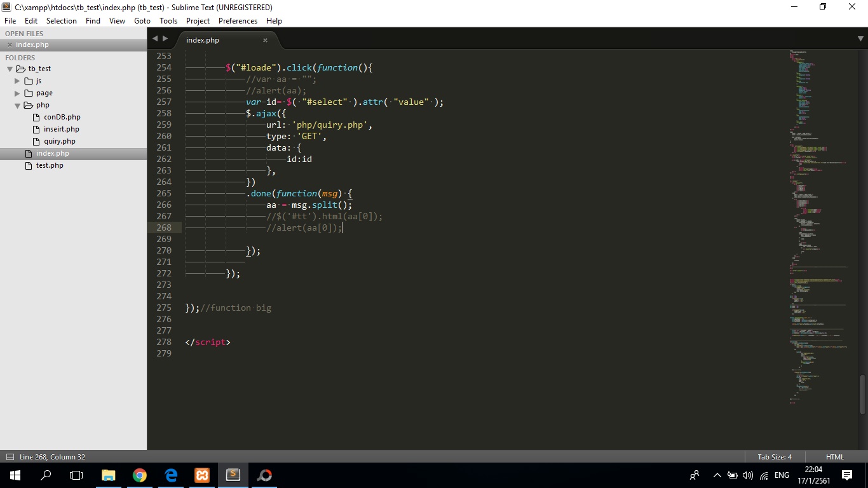The height and width of the screenshot is (488, 868).
Task: Launch Google Chrome from taskbar
Action: pyautogui.click(x=140, y=475)
